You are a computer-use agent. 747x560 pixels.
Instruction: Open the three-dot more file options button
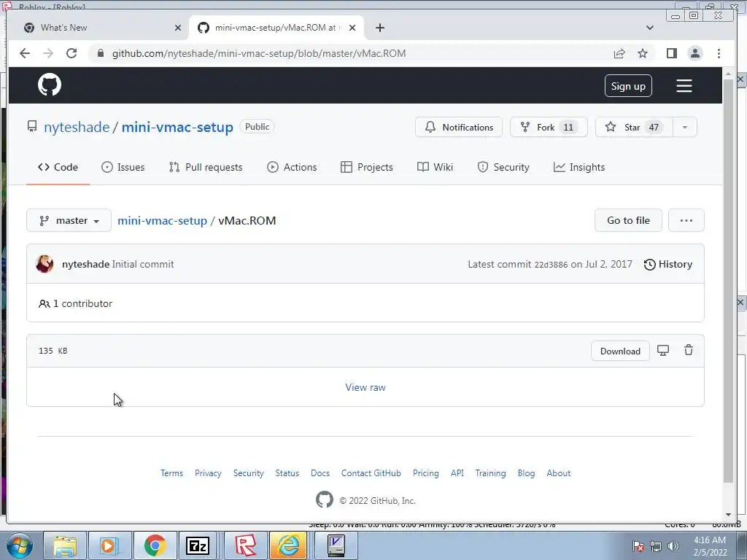pos(686,220)
